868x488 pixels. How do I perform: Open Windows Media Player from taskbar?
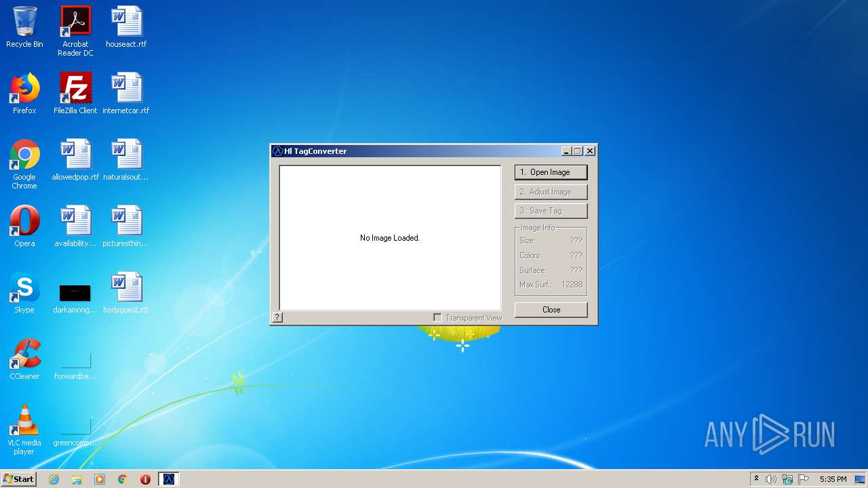coord(100,479)
